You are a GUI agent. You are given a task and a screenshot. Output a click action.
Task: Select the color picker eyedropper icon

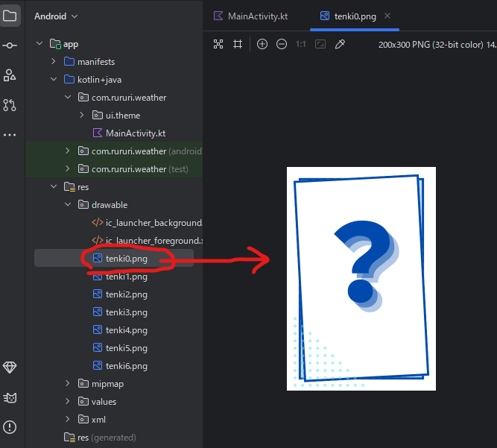click(340, 44)
